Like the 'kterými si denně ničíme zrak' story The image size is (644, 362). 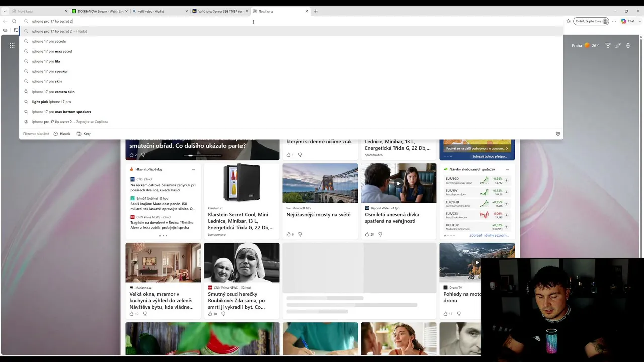[x=290, y=155]
